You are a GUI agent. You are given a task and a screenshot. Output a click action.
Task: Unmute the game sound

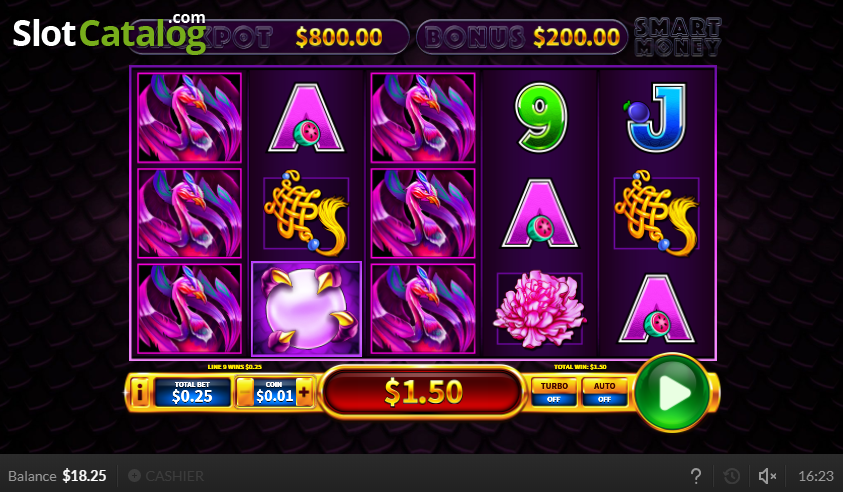pos(767,476)
